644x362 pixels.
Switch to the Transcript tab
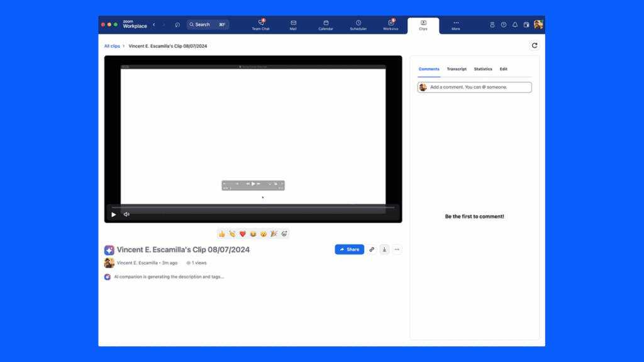457,69
